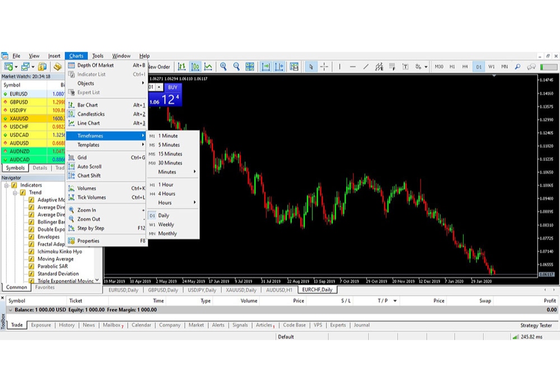The height and width of the screenshot is (392, 560).
Task: Close the Toolbox panel with X
Action: [2, 297]
